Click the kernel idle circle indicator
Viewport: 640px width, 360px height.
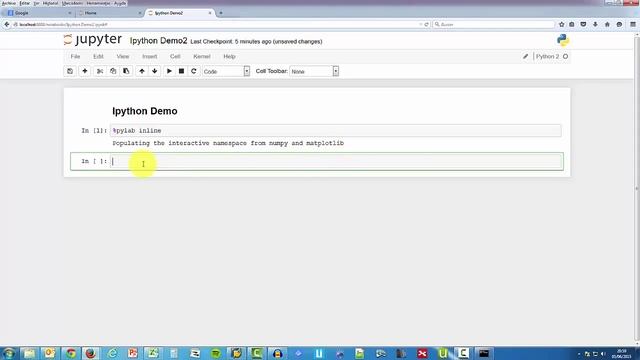pos(565,56)
